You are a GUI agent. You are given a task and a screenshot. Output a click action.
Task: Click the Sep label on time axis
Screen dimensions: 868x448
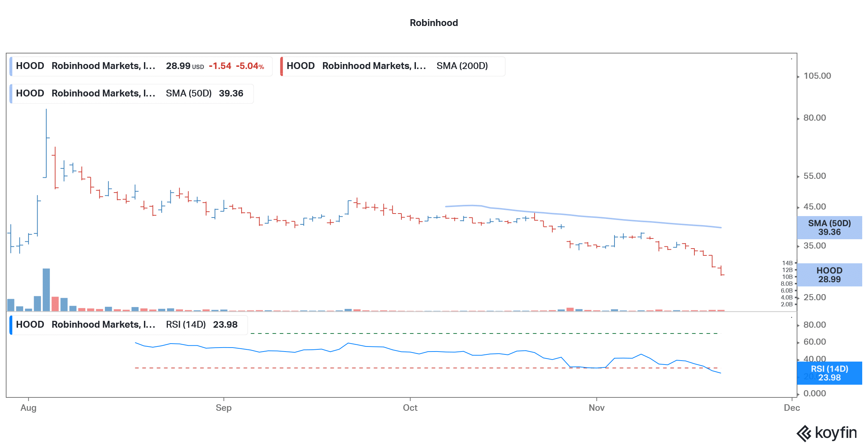(224, 408)
